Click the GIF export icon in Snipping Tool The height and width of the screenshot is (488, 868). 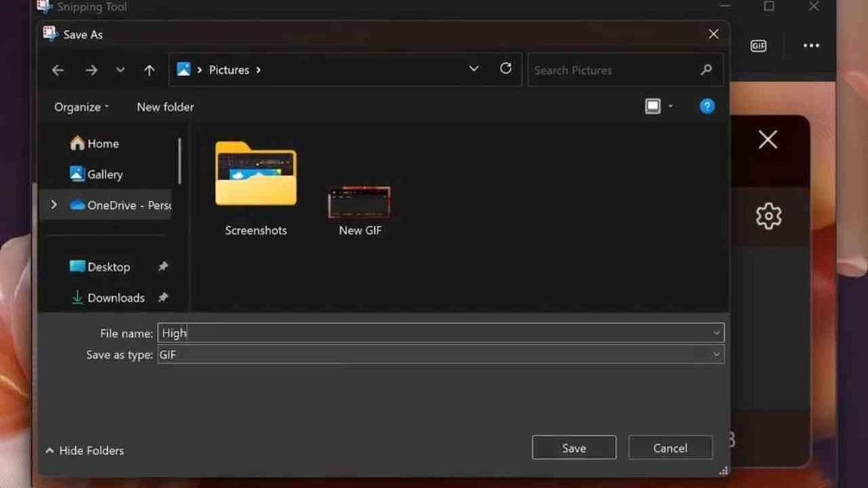(757, 46)
